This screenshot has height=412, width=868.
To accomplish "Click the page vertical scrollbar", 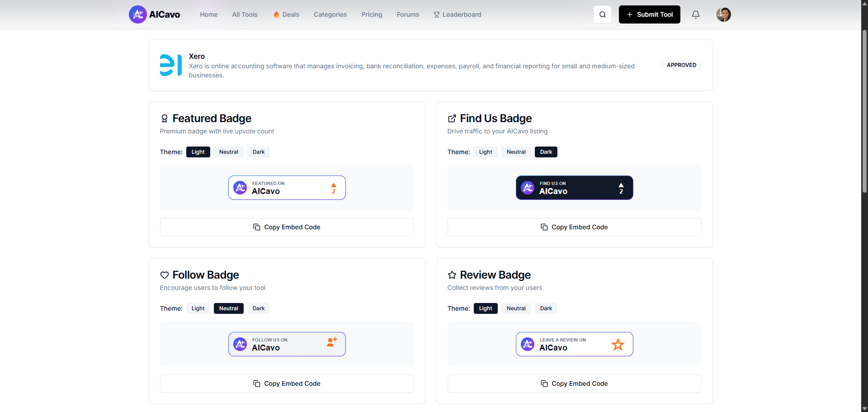I will pyautogui.click(x=864, y=112).
